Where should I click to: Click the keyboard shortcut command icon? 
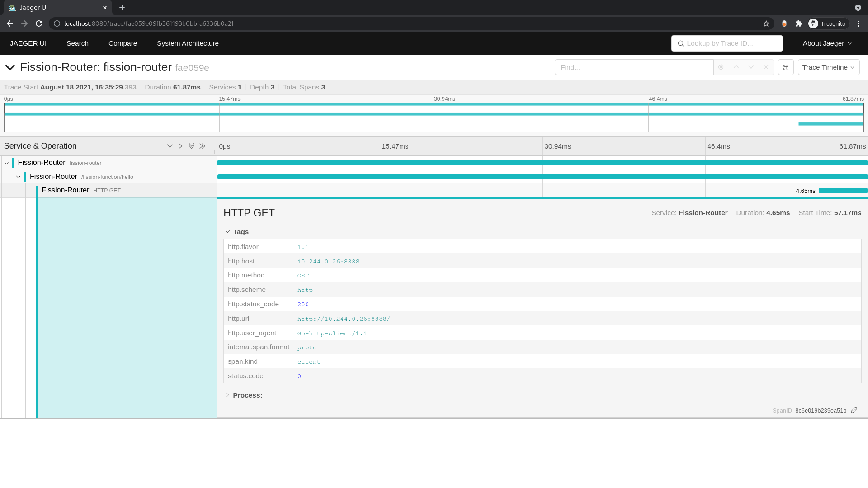(786, 67)
